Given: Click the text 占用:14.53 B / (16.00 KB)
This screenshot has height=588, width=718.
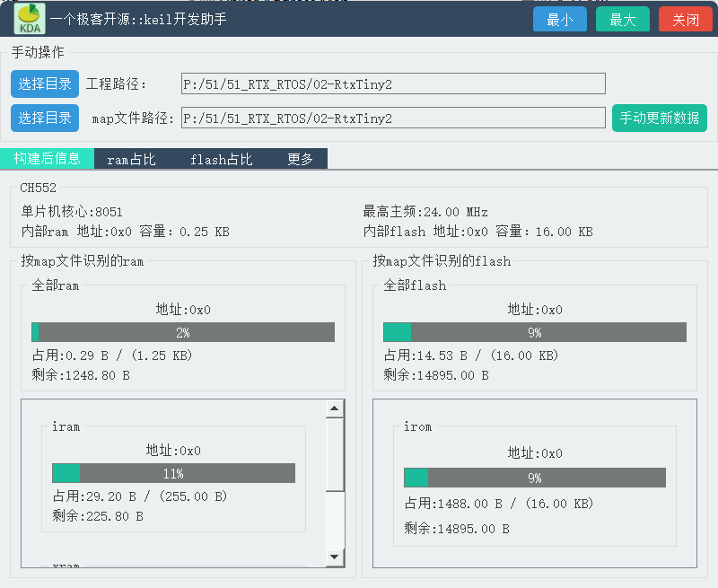Looking at the screenshot, I should pyautogui.click(x=471, y=355).
